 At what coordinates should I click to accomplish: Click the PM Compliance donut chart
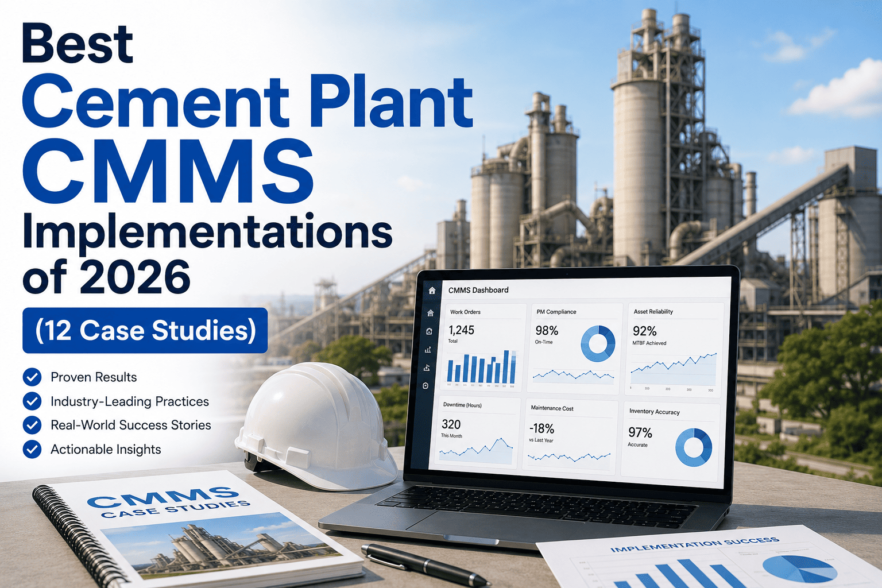598,343
